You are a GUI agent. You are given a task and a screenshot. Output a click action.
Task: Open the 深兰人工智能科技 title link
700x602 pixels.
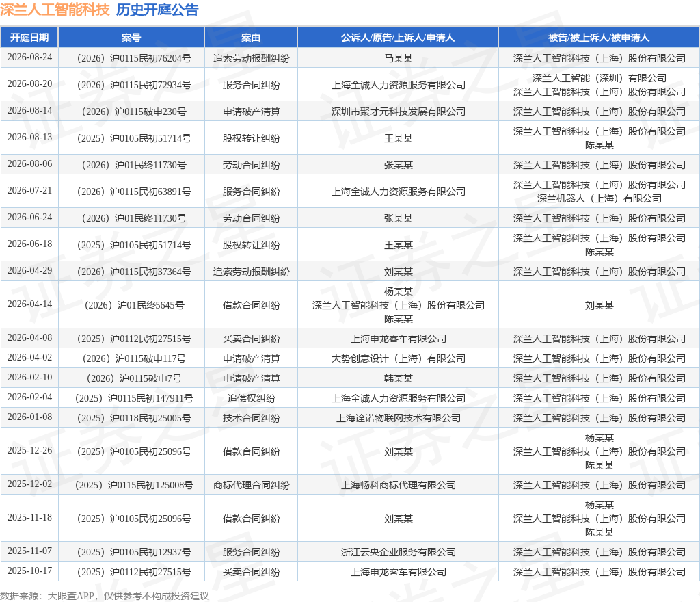[x=55, y=10]
